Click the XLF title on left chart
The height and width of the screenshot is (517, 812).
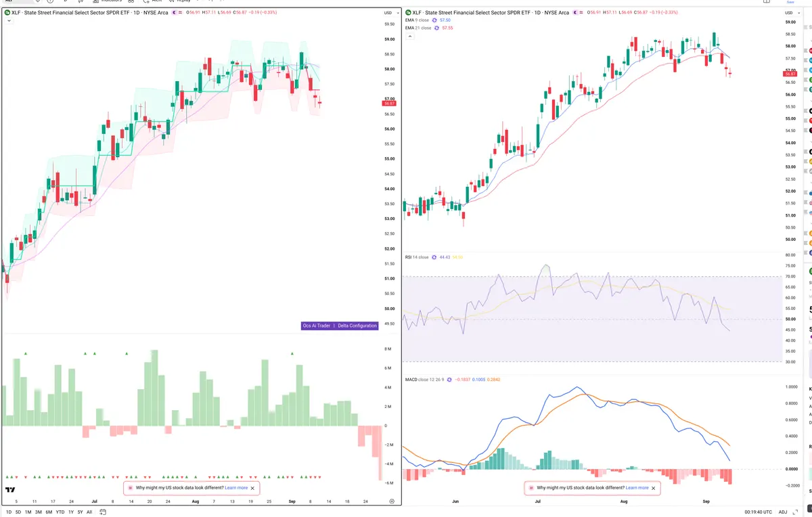pos(90,13)
